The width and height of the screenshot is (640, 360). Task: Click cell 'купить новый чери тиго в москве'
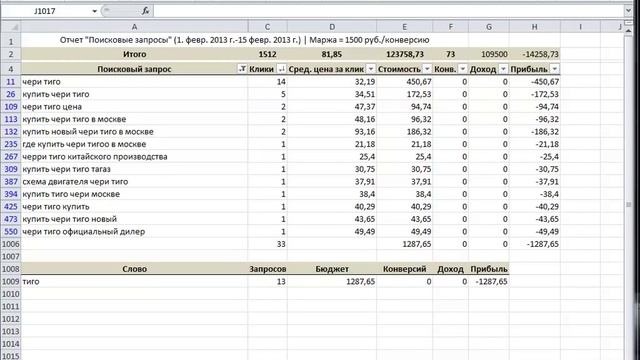[134, 132]
